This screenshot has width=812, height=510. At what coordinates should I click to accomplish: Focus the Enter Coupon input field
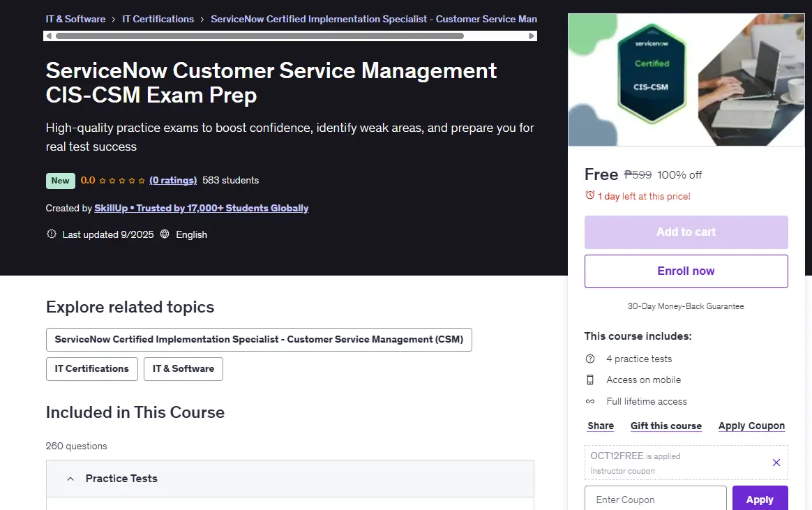click(x=656, y=500)
